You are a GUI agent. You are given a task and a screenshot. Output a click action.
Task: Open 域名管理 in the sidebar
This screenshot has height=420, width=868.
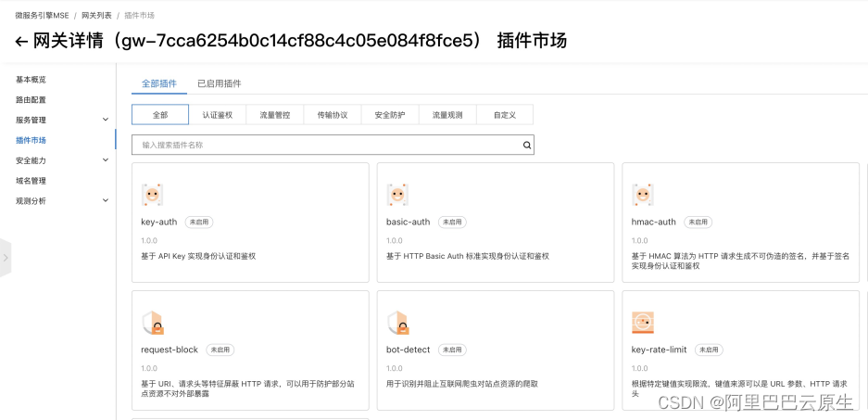point(31,181)
